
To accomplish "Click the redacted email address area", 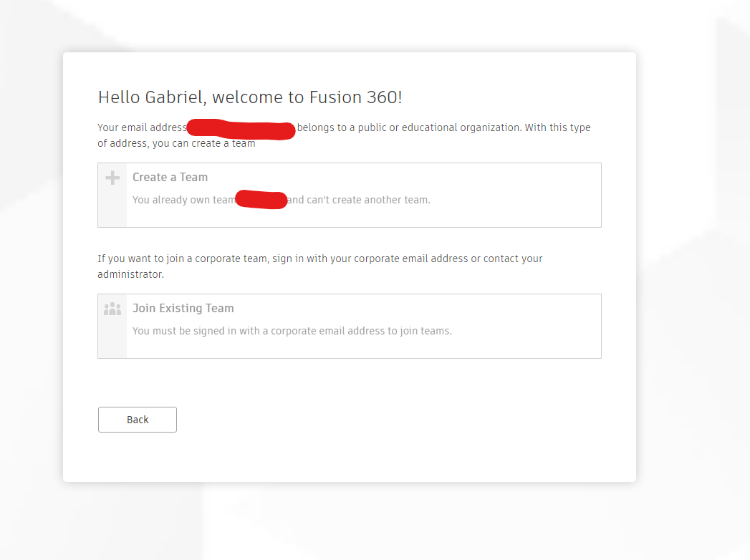I will 241,130.
